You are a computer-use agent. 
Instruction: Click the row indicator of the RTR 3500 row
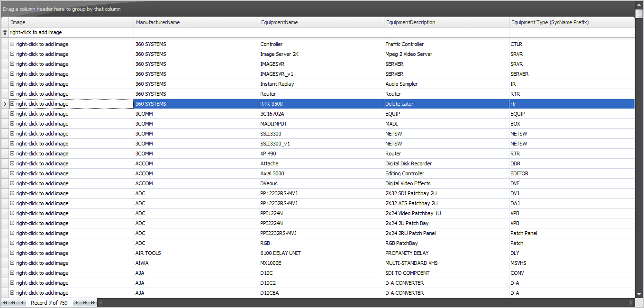click(x=5, y=104)
